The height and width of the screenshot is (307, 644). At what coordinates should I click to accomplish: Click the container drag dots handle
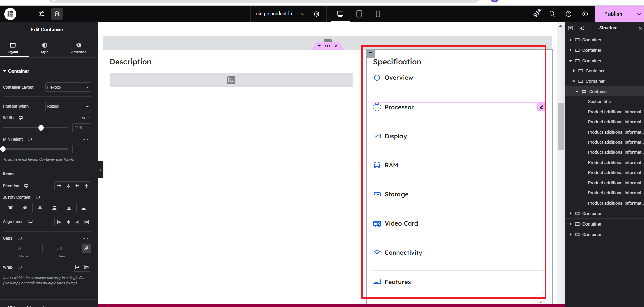327,46
